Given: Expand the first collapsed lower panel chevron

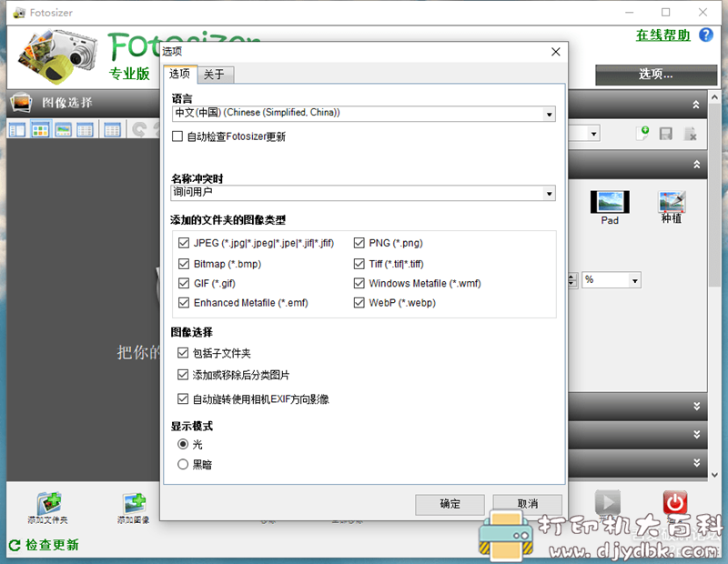Looking at the screenshot, I should click(x=696, y=407).
